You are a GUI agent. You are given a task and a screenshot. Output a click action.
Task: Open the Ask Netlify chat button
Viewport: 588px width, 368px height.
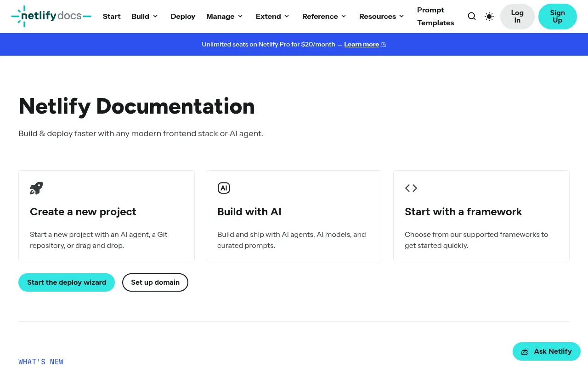point(547,351)
